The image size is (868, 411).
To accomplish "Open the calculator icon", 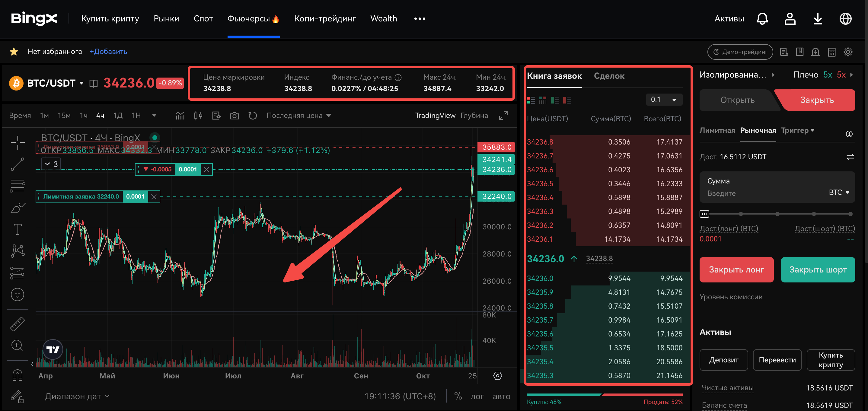I will pos(831,52).
